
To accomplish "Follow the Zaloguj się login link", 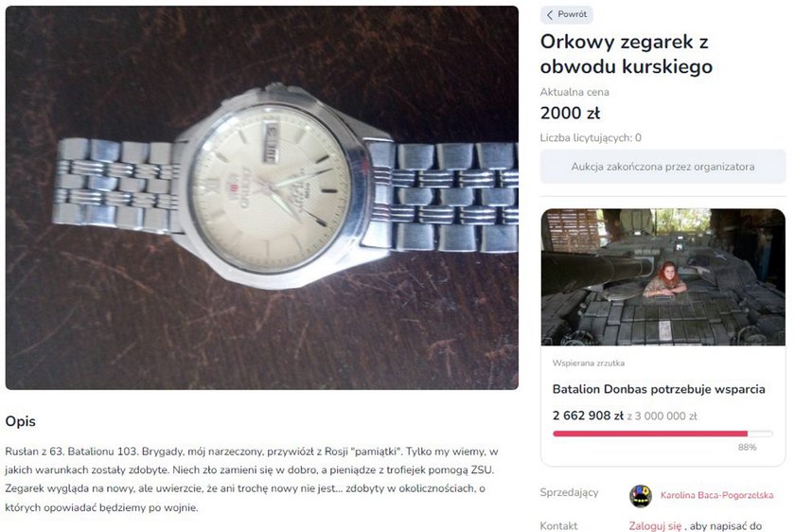I will point(655,526).
